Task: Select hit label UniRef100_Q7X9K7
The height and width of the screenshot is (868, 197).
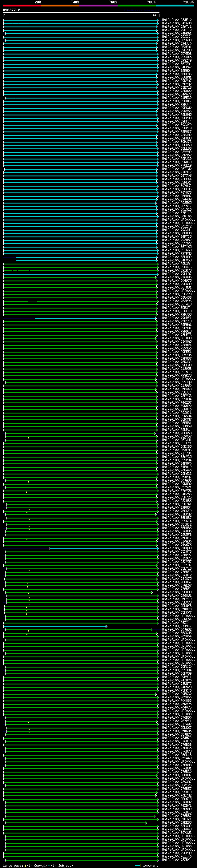Action: tap(176, 626)
